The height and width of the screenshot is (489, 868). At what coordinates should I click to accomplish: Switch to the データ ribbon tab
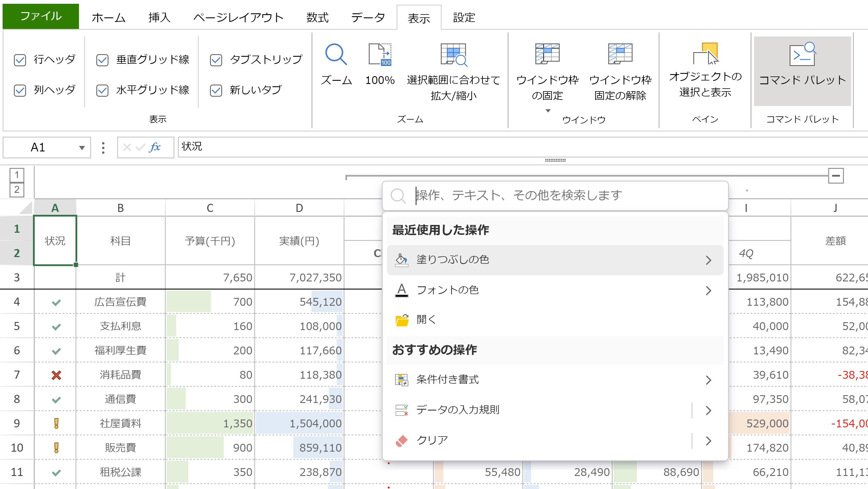click(x=368, y=18)
